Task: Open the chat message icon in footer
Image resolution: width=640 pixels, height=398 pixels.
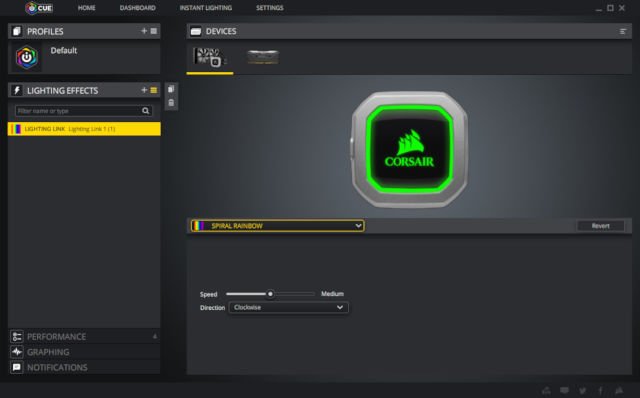Action: tap(564, 391)
